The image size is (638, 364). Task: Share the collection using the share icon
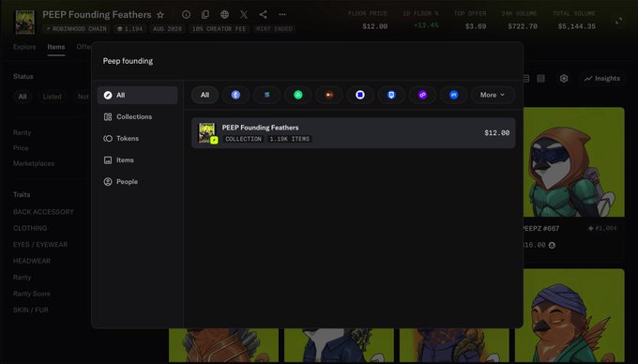pyautogui.click(x=263, y=15)
